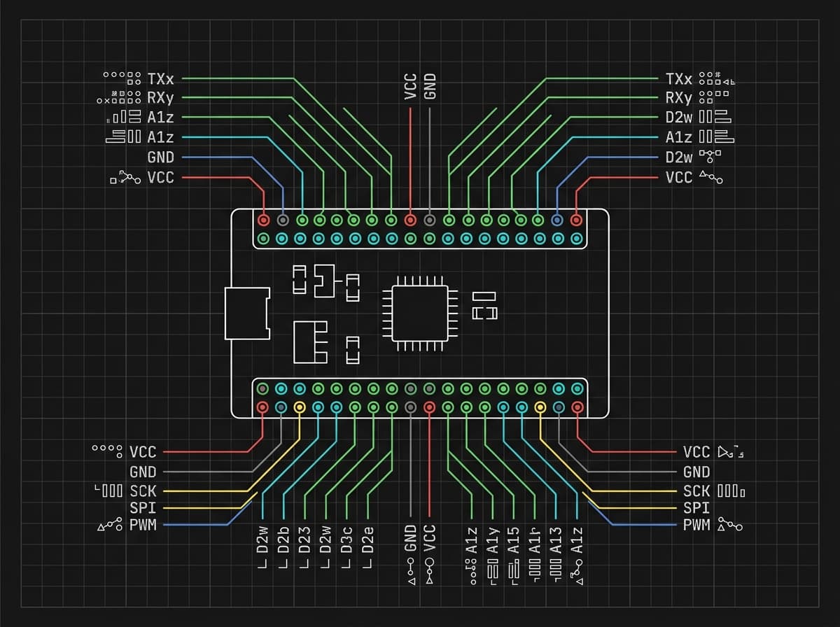Click the bar icon beside right SCK label

[x=731, y=491]
